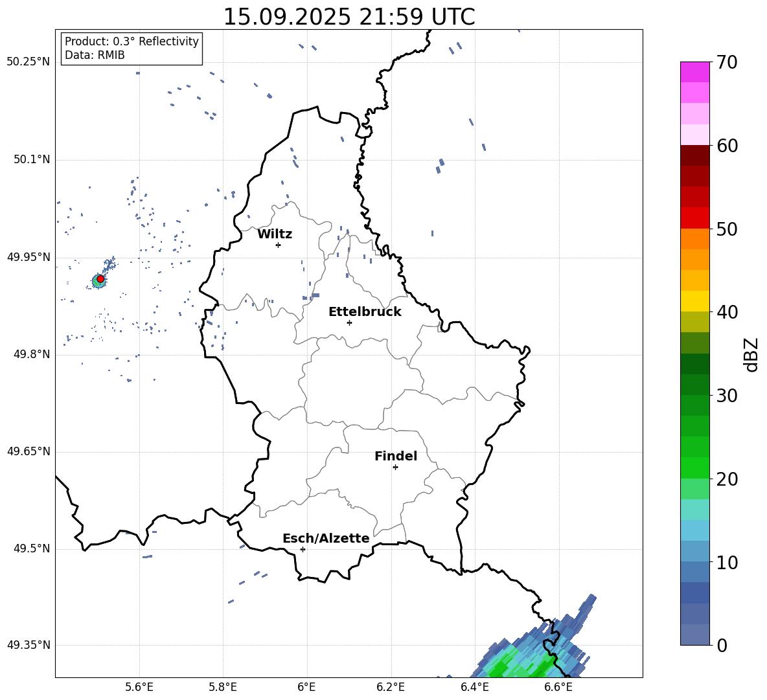Click the bright red 50 dBZ colorbar band
Image resolution: width=767 pixels, height=700 pixels.
click(x=694, y=218)
